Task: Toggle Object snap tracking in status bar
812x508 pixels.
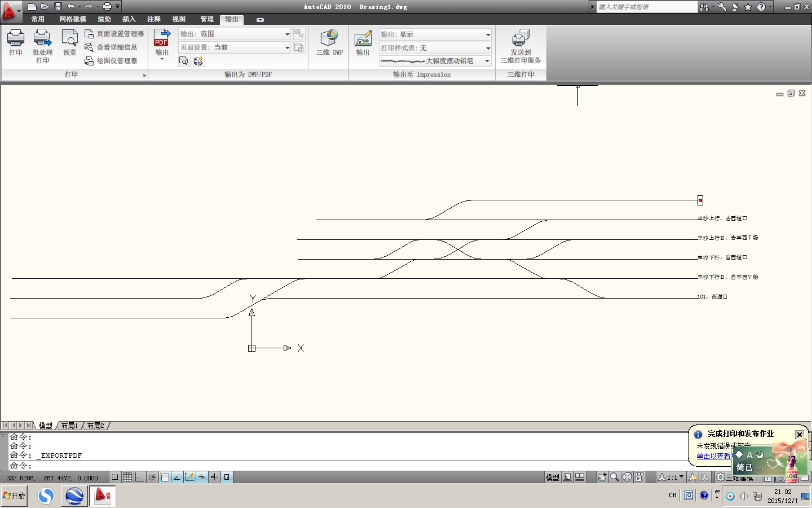Action: [177, 478]
